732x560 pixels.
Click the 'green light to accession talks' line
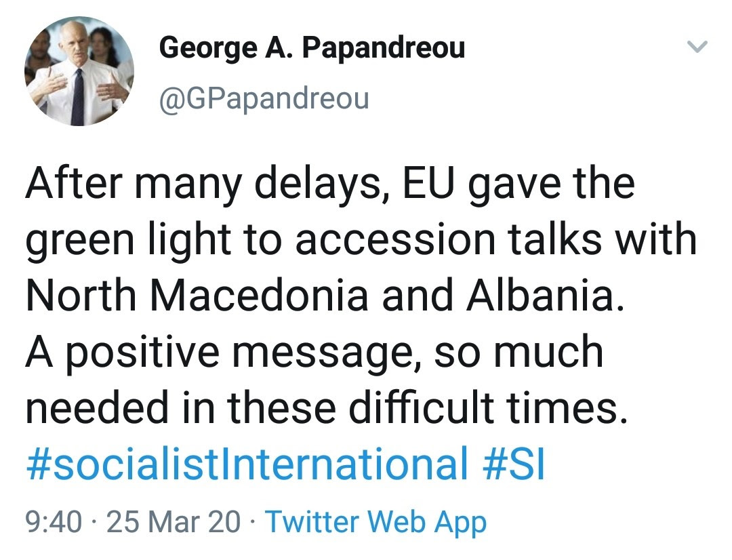click(361, 240)
